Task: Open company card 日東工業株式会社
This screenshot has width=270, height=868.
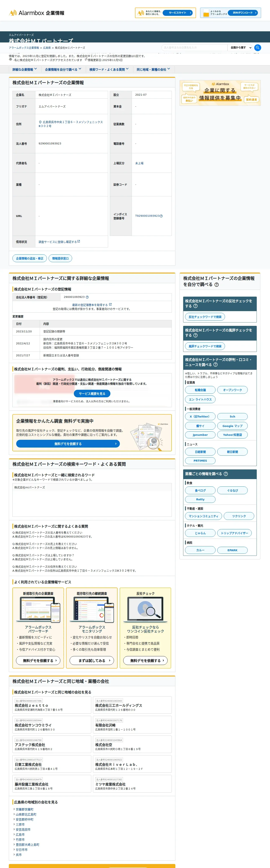Action: click(52, 764)
